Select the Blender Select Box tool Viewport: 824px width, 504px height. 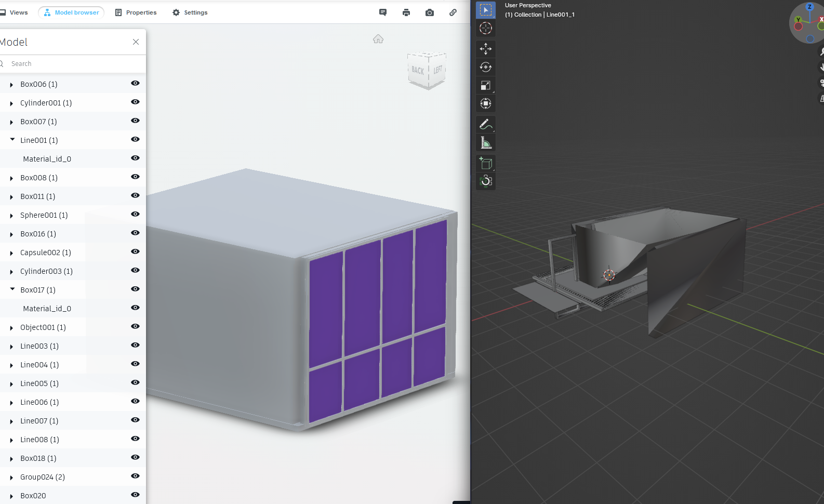486,10
